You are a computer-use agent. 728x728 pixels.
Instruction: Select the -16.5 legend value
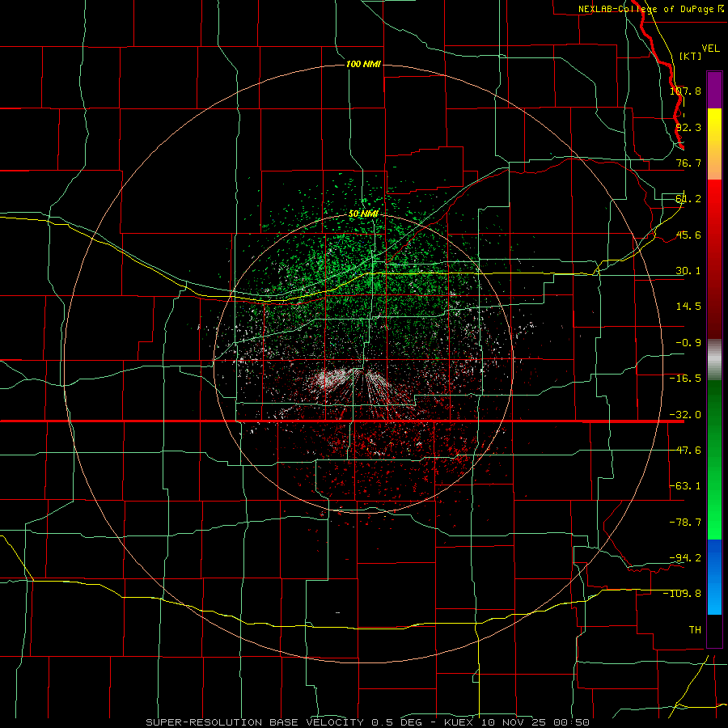[x=685, y=379]
